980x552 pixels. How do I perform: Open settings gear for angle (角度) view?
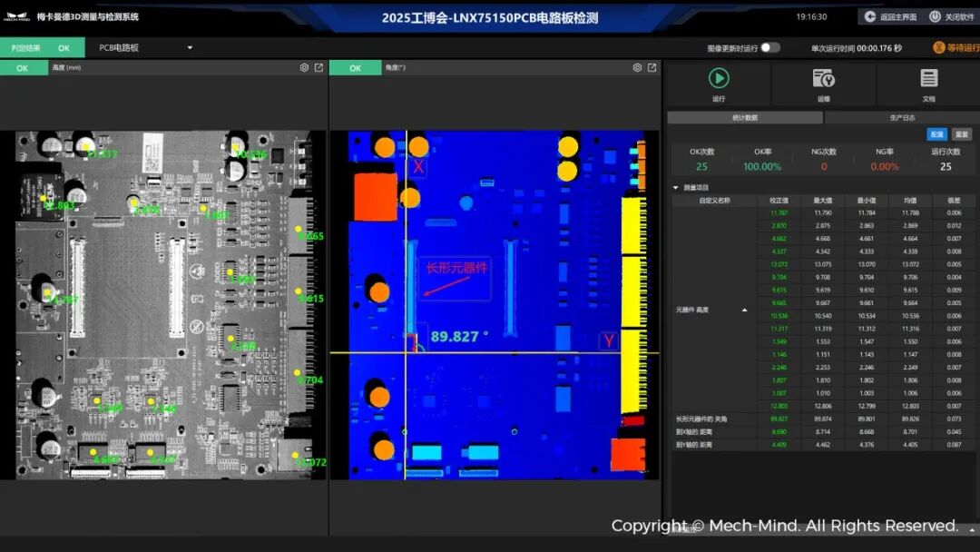(x=637, y=68)
